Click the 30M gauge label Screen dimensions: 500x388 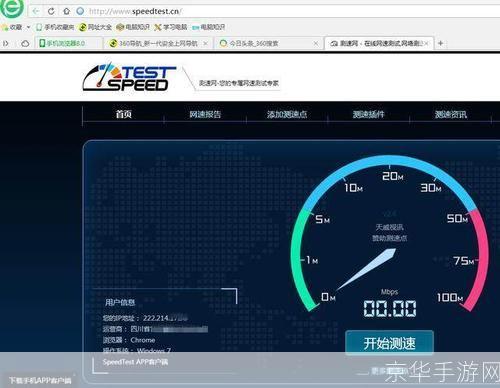[x=431, y=188]
